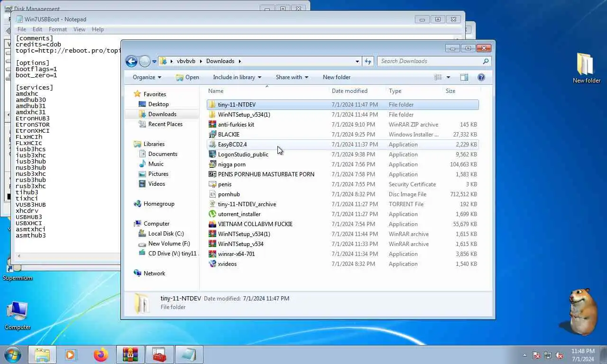
Task: Select the winrar-x64-701 application
Action: [343, 254]
